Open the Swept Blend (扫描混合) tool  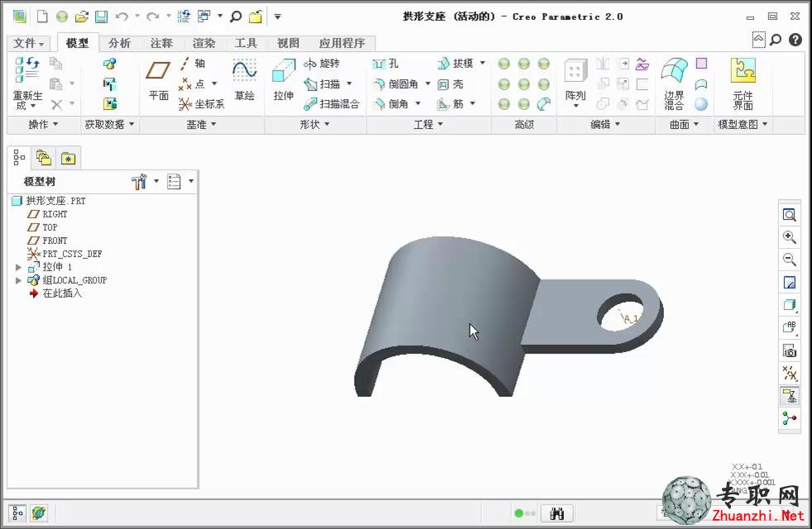click(332, 104)
